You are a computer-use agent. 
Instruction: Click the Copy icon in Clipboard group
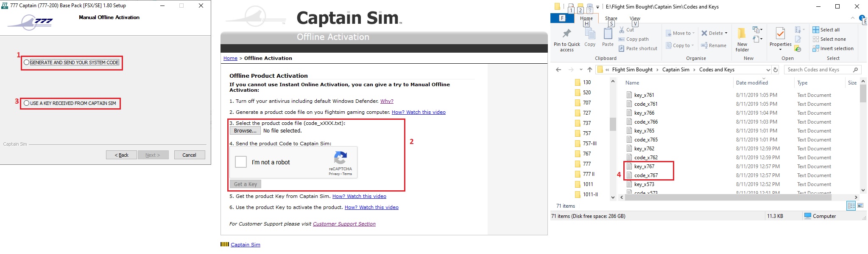click(x=590, y=34)
